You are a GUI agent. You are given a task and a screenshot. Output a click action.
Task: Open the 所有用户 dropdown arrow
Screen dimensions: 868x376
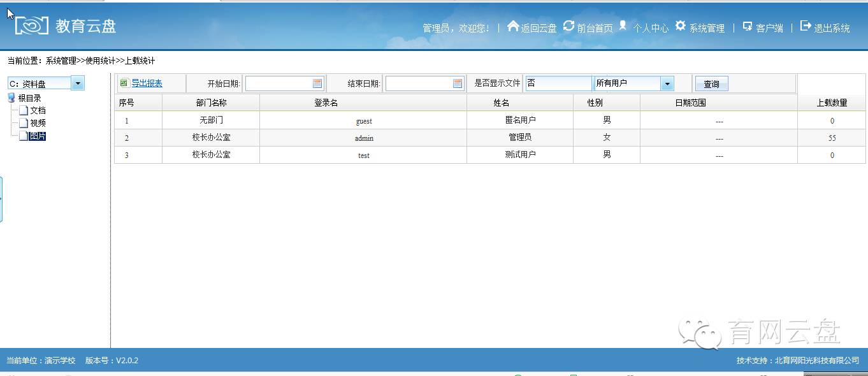coord(667,83)
